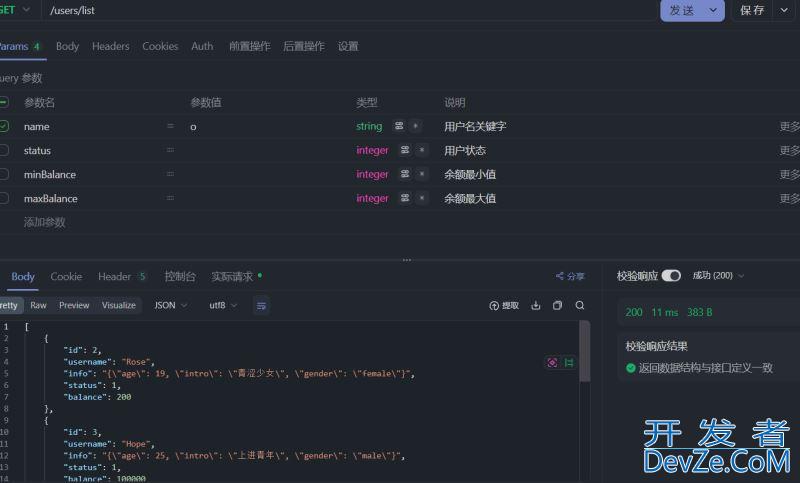Click the green extract-variable icon beside response
Viewport: 800px width, 483px height.
pos(569,362)
